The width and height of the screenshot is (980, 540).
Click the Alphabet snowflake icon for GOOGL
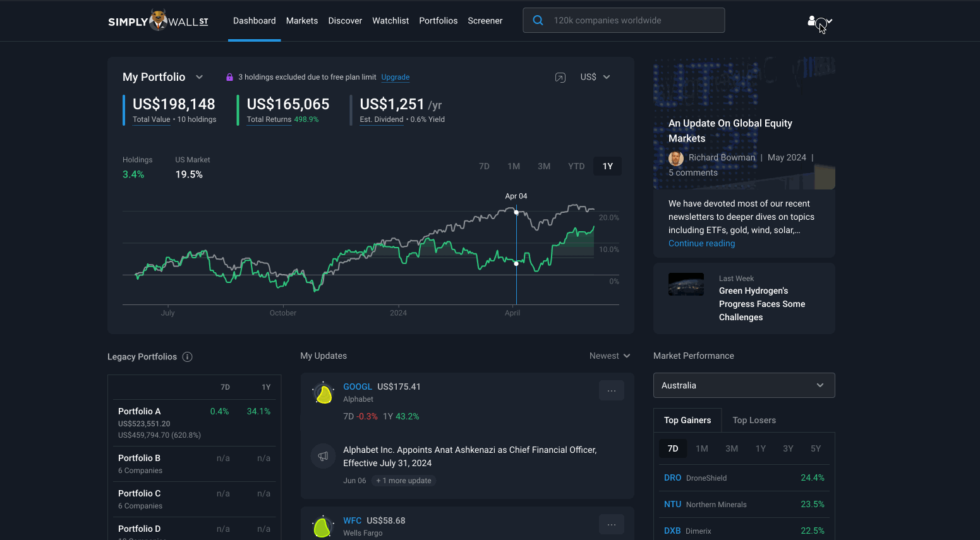click(324, 393)
